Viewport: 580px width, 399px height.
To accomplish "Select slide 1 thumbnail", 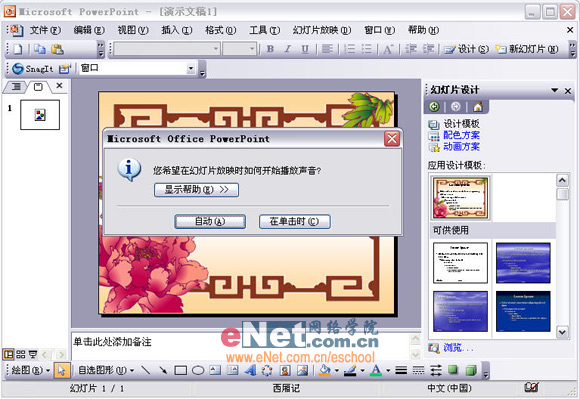I will [x=40, y=115].
